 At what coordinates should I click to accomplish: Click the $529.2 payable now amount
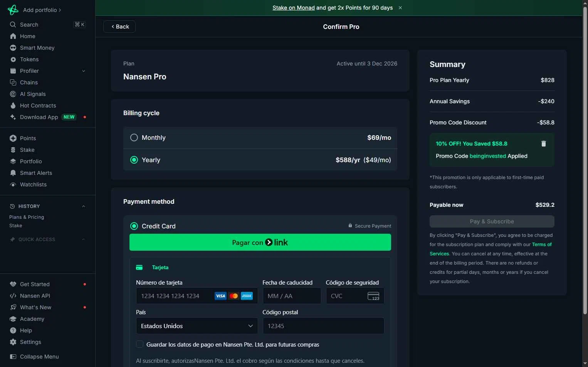545,205
